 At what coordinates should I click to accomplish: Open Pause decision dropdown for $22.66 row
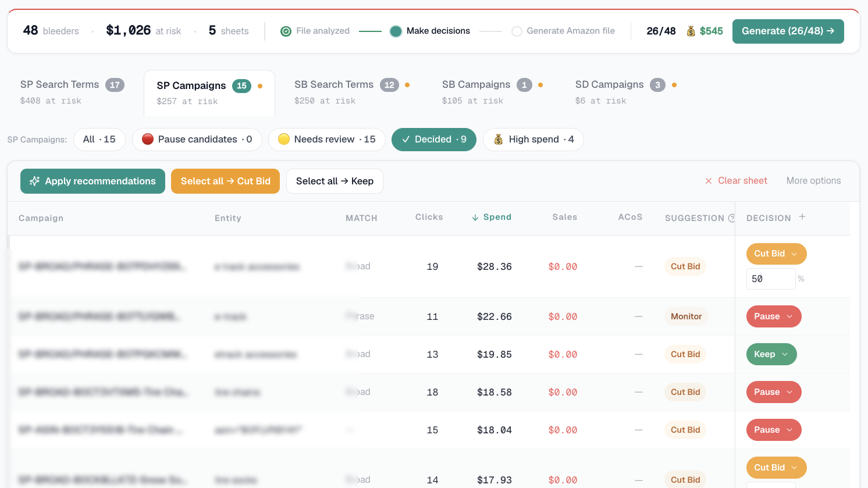tap(774, 316)
